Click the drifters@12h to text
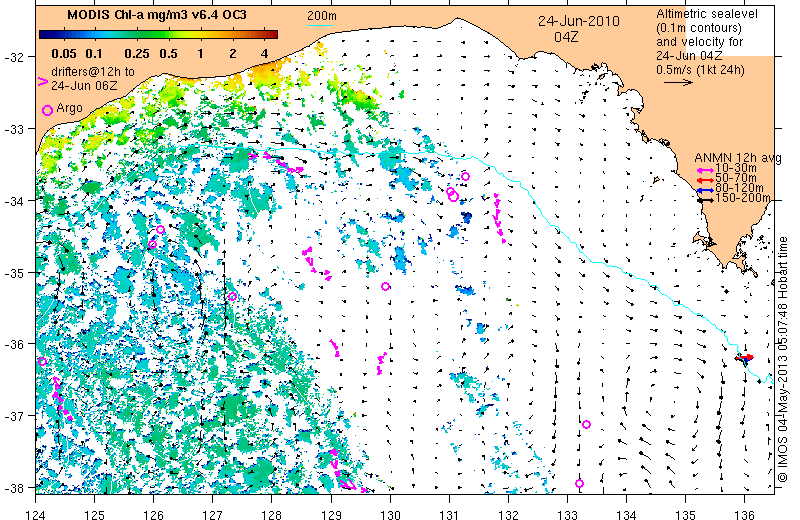 (x=93, y=72)
